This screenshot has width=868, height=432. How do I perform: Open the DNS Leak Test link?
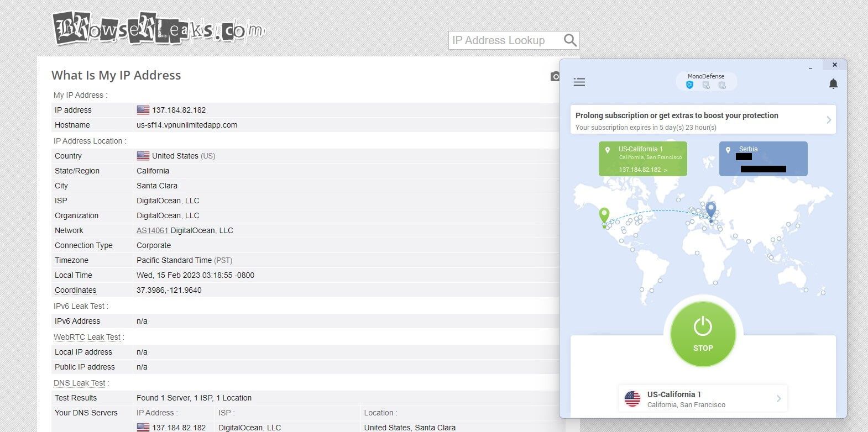coord(79,383)
